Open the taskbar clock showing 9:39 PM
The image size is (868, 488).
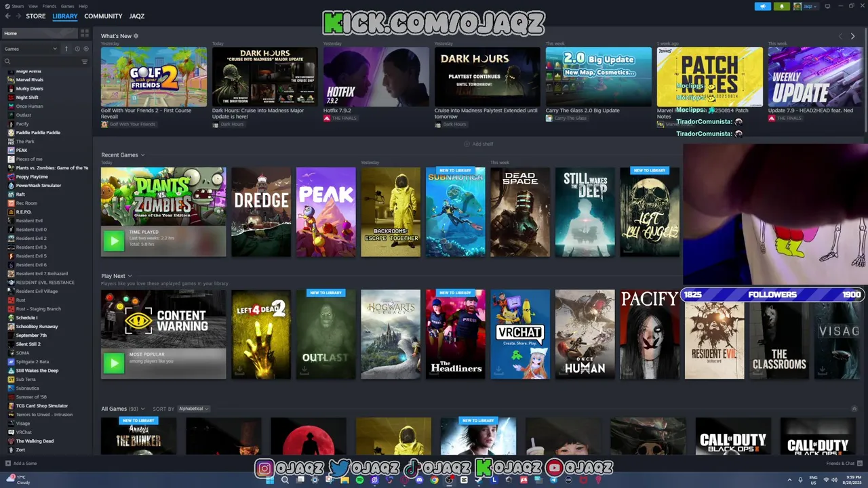pyautogui.click(x=850, y=480)
